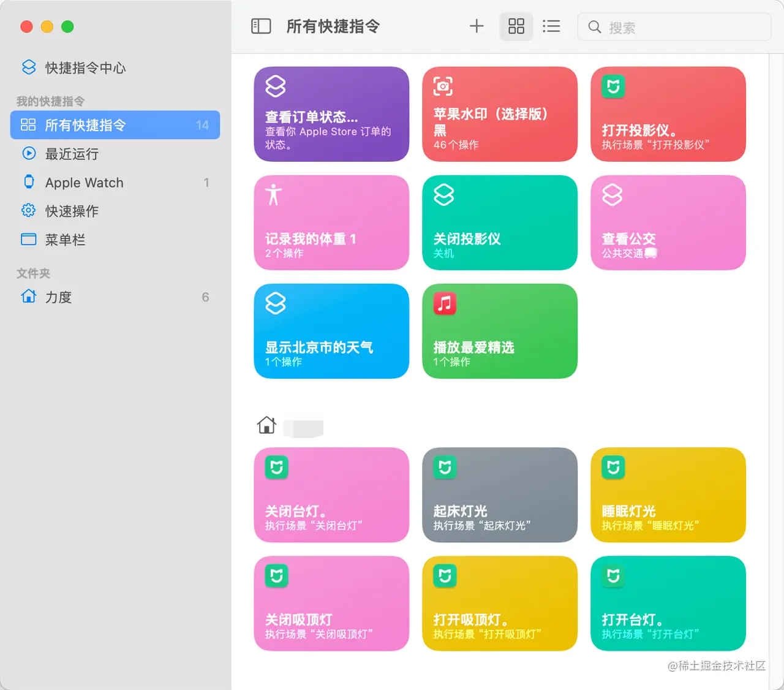Click Mi Home icon on 打开台灯 card

coord(613,576)
